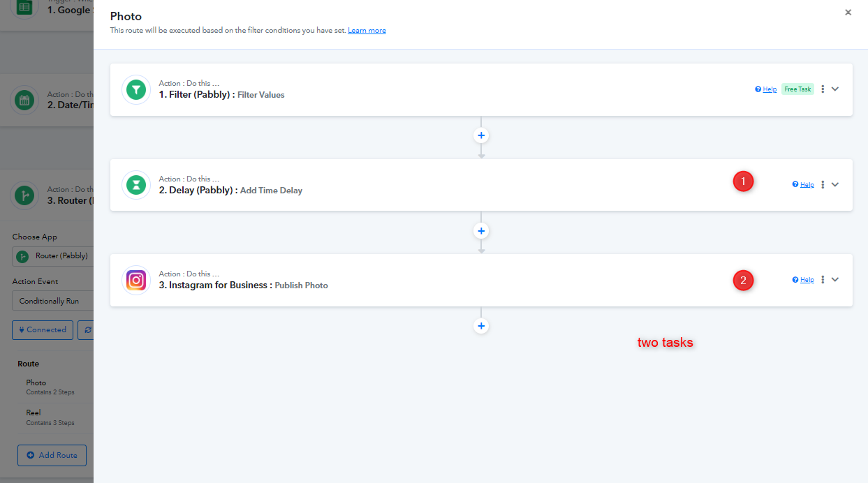This screenshot has height=483, width=868.
Task: Click the Instagram for Business icon
Action: (x=136, y=280)
